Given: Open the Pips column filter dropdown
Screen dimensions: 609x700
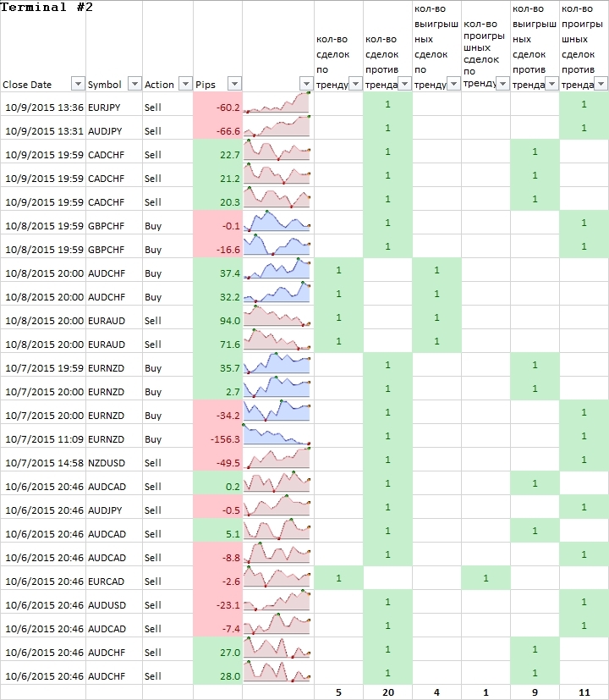Looking at the screenshot, I should pos(234,84).
